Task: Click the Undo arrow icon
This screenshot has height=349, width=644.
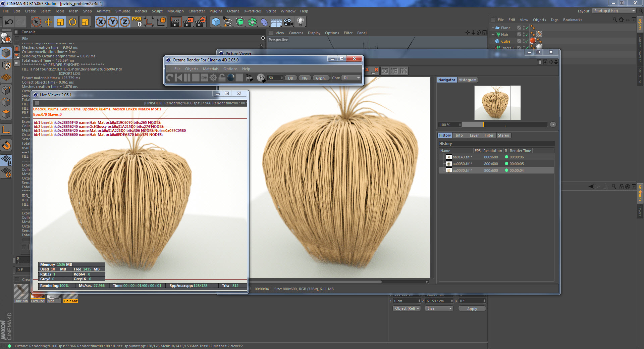Action: tap(9, 22)
